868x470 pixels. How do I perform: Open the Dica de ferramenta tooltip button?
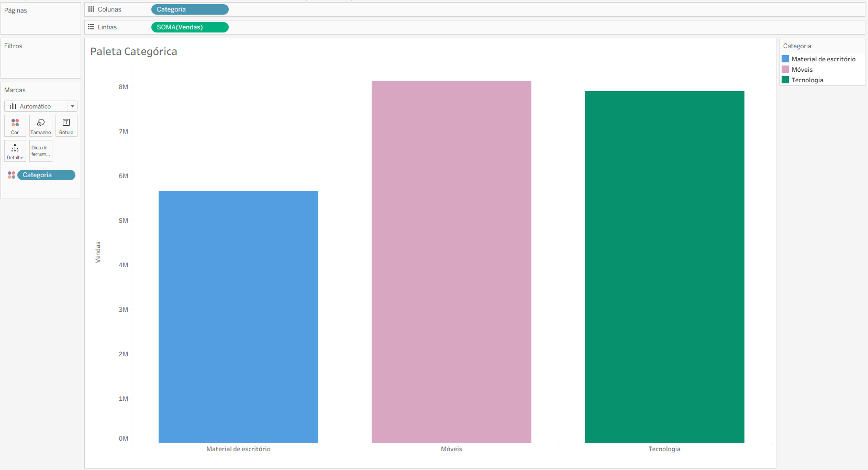(x=41, y=151)
